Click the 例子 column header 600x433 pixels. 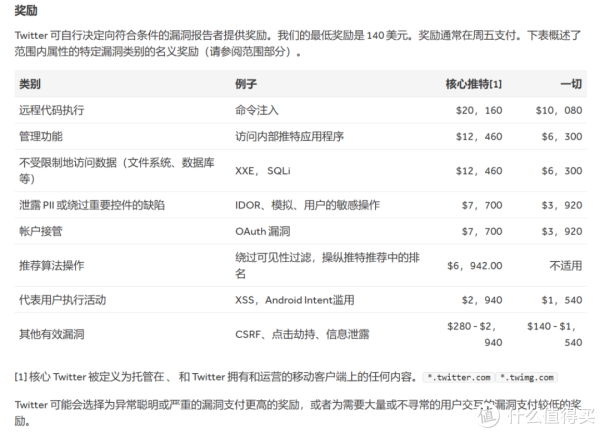tap(246, 85)
